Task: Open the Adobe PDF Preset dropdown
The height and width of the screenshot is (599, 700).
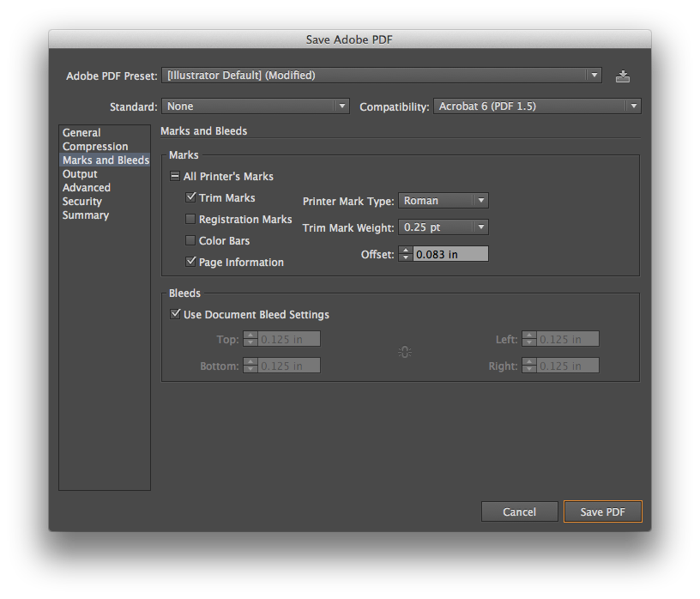Action: pyautogui.click(x=594, y=76)
